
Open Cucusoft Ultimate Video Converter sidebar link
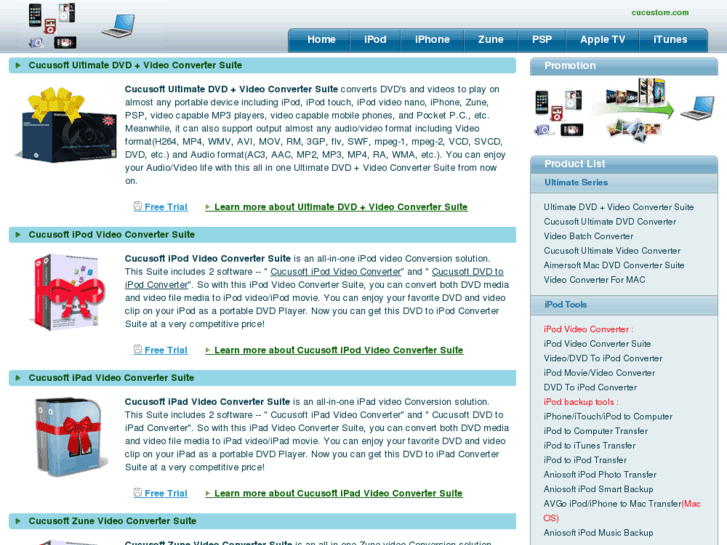[612, 251]
